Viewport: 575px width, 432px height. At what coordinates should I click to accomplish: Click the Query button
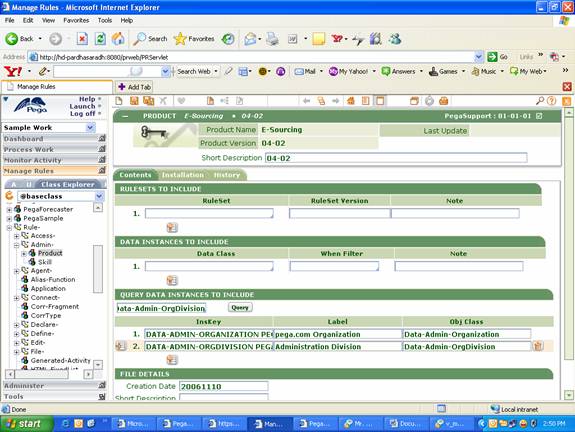pyautogui.click(x=240, y=308)
